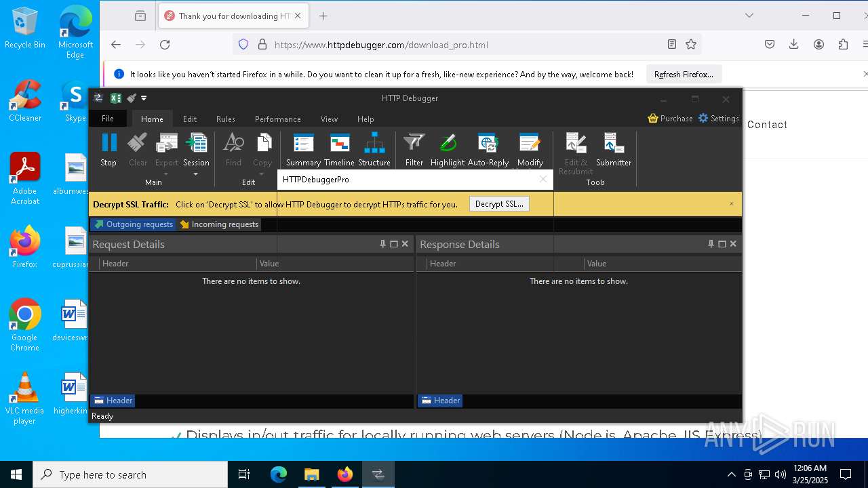This screenshot has height=488, width=868.
Task: Pin the Response Details panel
Action: point(711,244)
